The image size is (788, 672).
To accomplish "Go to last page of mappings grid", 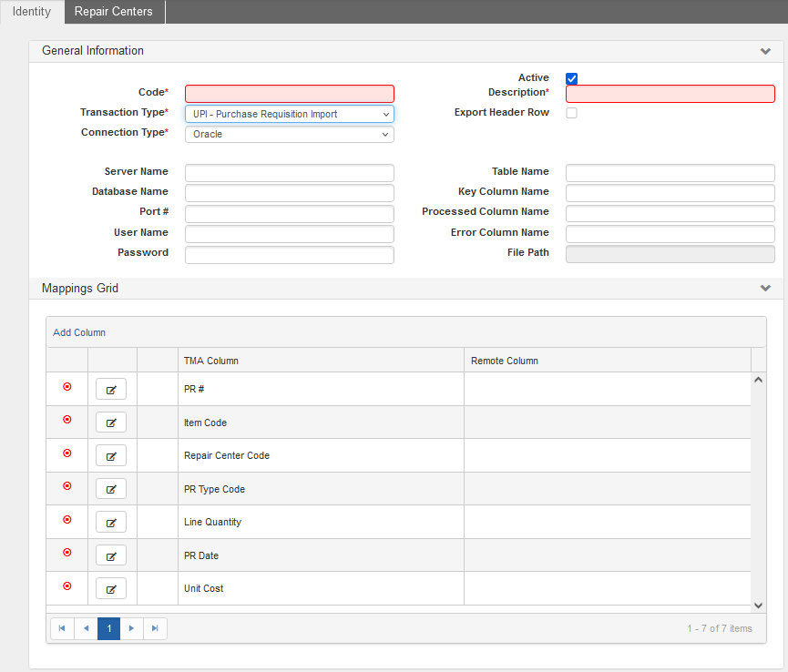I will [x=155, y=628].
